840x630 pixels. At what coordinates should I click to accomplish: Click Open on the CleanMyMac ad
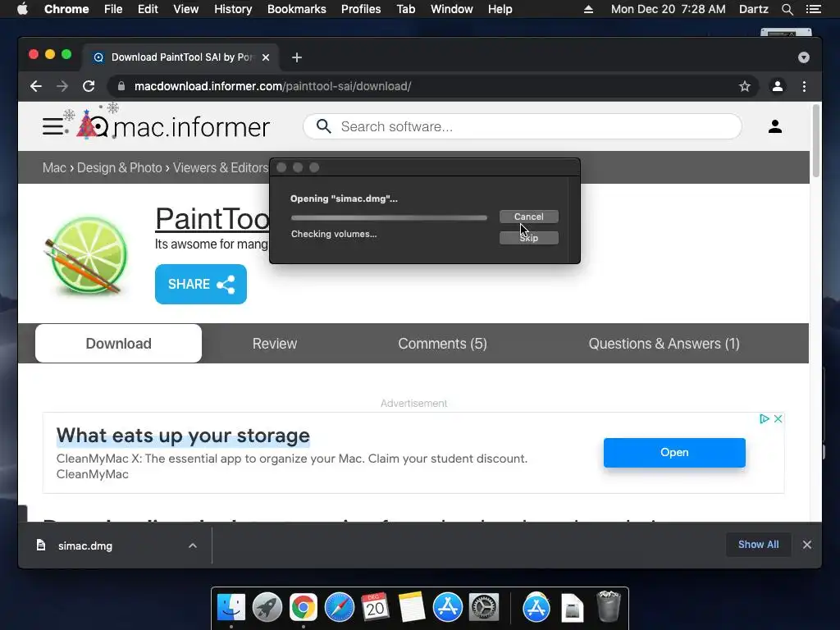click(674, 452)
